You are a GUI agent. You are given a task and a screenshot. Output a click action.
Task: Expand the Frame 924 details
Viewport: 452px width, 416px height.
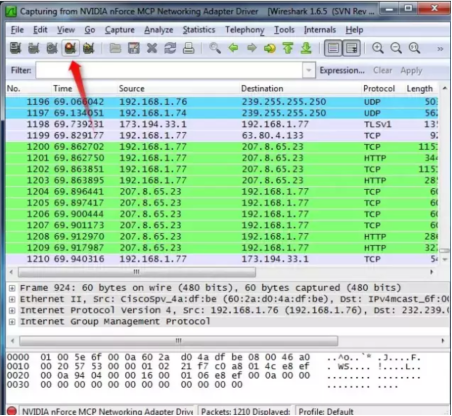(12, 288)
